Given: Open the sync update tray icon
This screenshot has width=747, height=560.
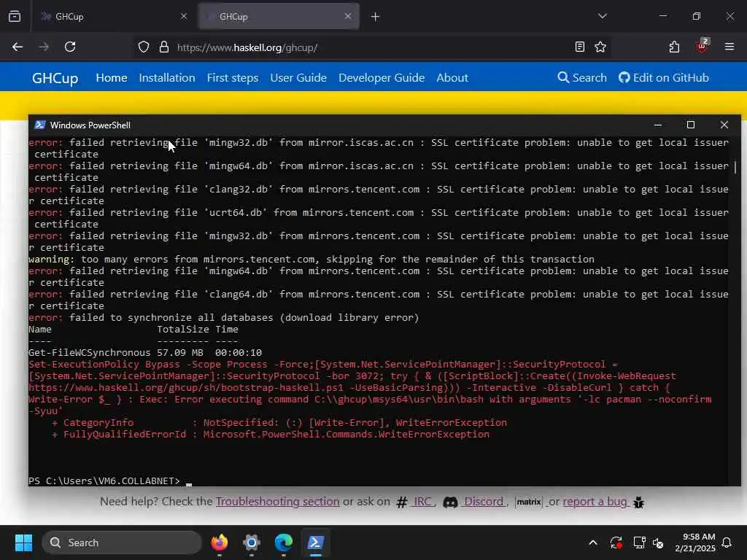Looking at the screenshot, I should tap(616, 542).
